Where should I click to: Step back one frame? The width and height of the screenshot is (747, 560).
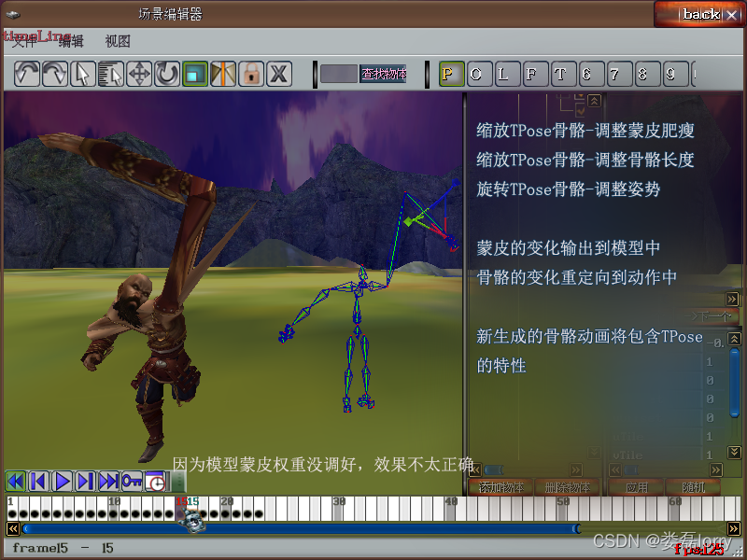click(x=38, y=482)
